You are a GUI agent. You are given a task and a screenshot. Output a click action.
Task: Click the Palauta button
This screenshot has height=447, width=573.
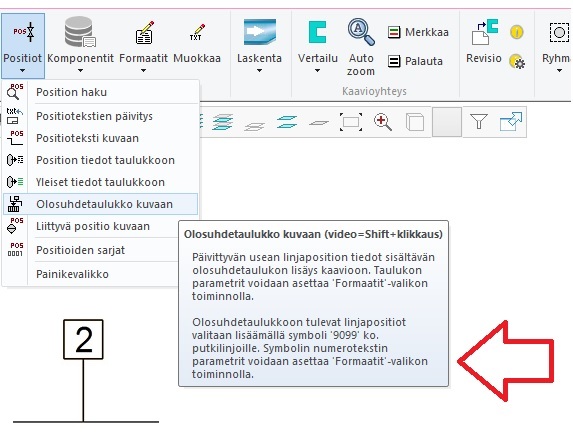[x=415, y=61]
